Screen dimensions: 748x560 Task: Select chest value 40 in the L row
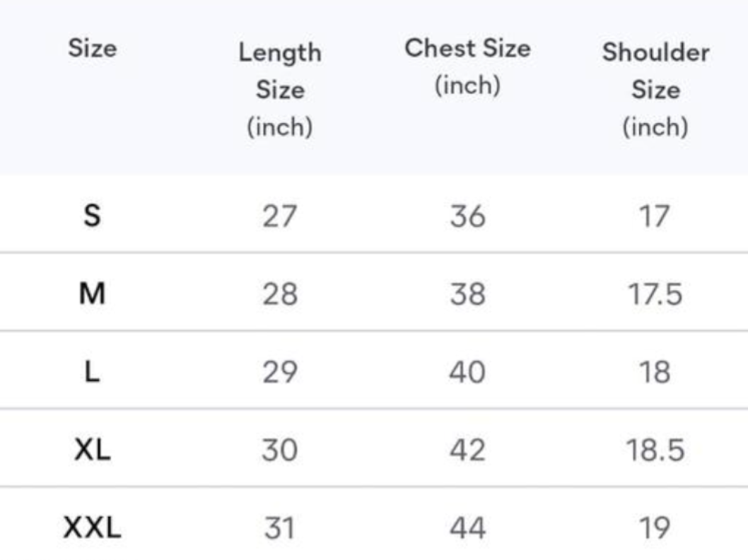(x=467, y=372)
